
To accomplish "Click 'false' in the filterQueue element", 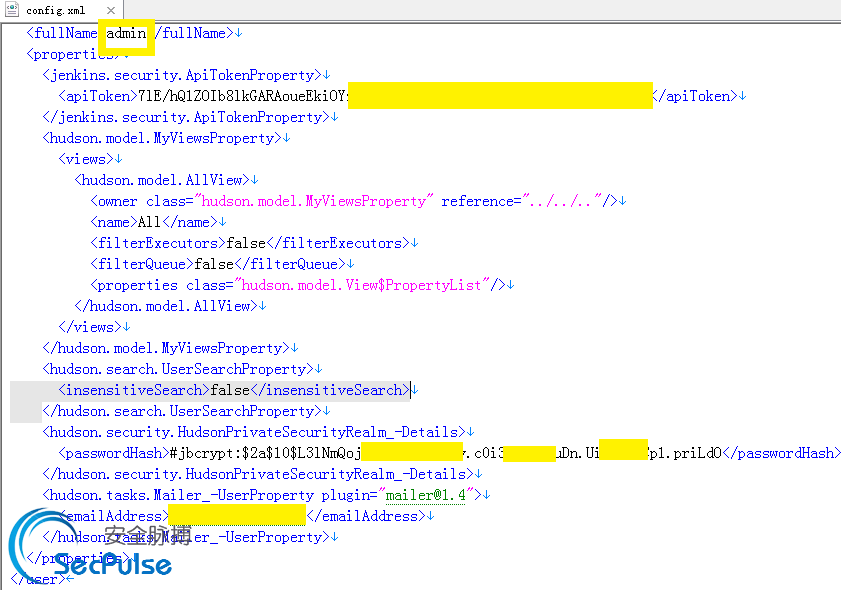I will 214,264.
